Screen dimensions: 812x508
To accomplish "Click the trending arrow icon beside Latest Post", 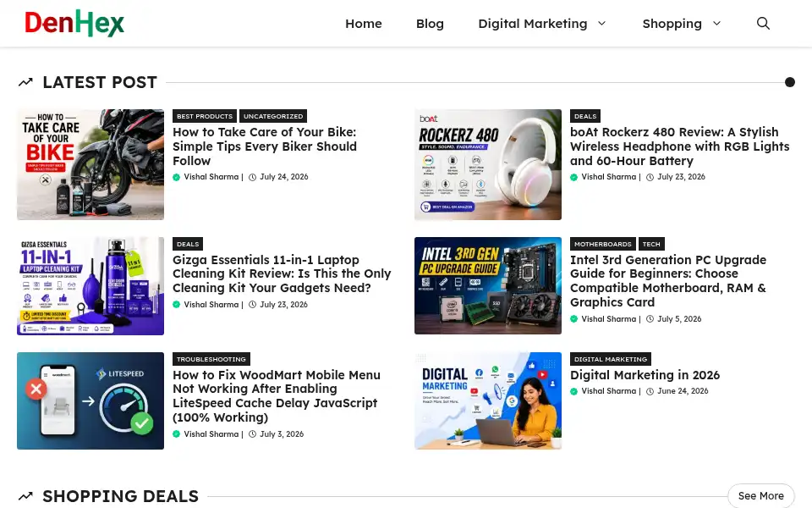I will coord(25,82).
